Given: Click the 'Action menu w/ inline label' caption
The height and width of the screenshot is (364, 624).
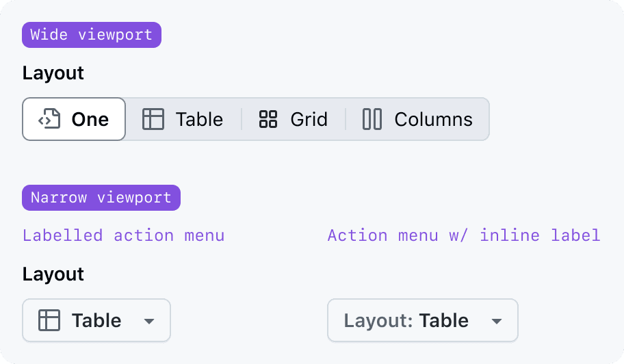Looking at the screenshot, I should (x=463, y=235).
